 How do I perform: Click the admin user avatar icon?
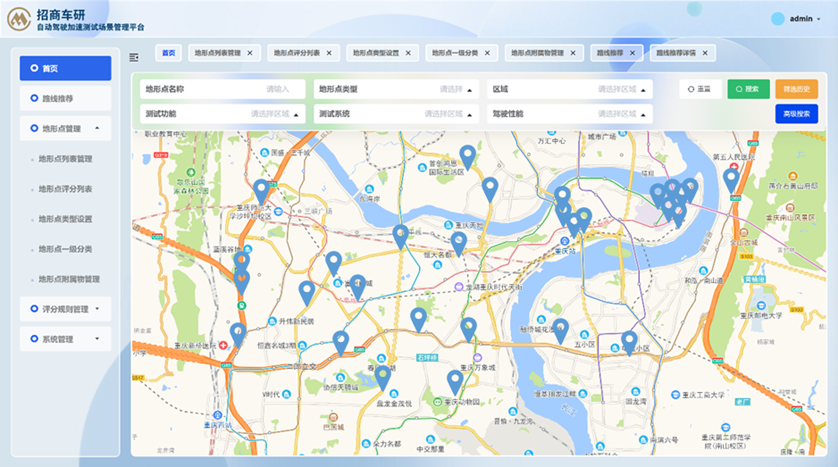[x=779, y=19]
